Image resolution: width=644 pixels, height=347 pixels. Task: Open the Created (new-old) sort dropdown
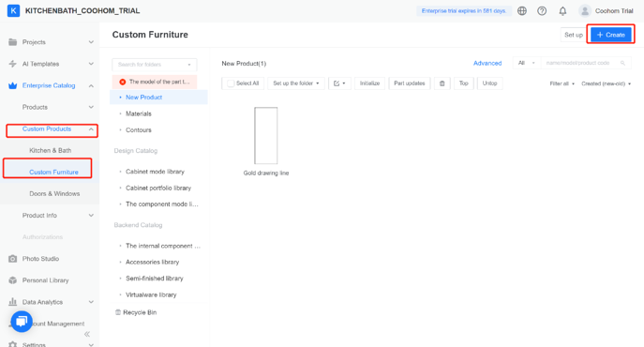(607, 83)
